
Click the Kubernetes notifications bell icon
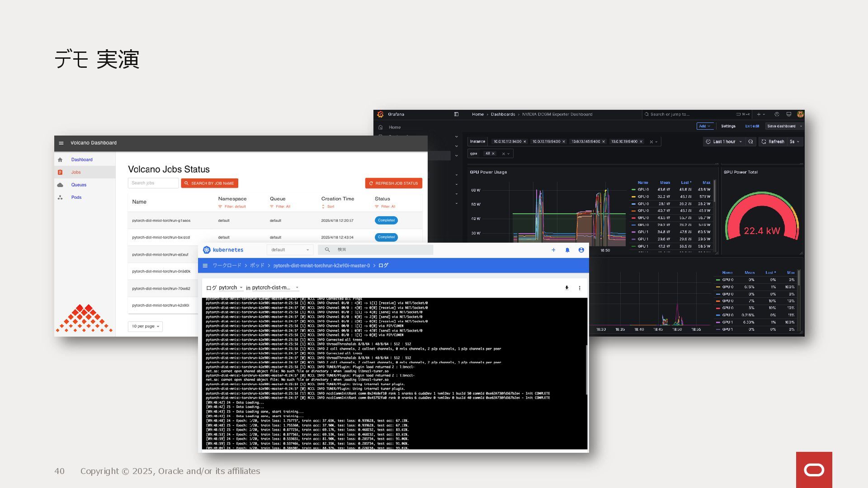(567, 250)
